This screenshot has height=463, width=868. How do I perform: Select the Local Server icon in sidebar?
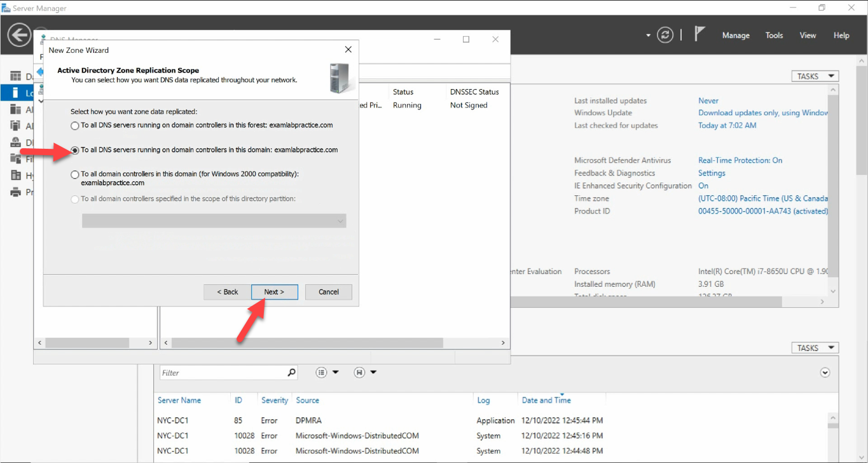15,93
